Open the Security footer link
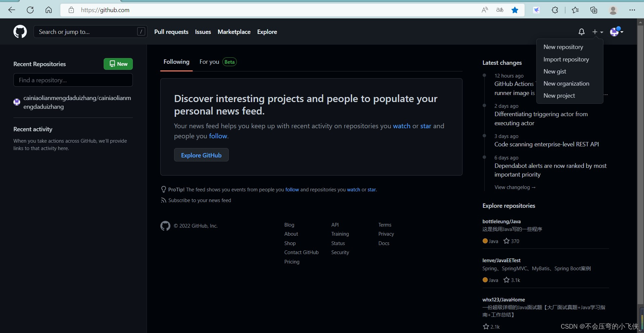Screen dimensions: 644x333 (x=340, y=252)
